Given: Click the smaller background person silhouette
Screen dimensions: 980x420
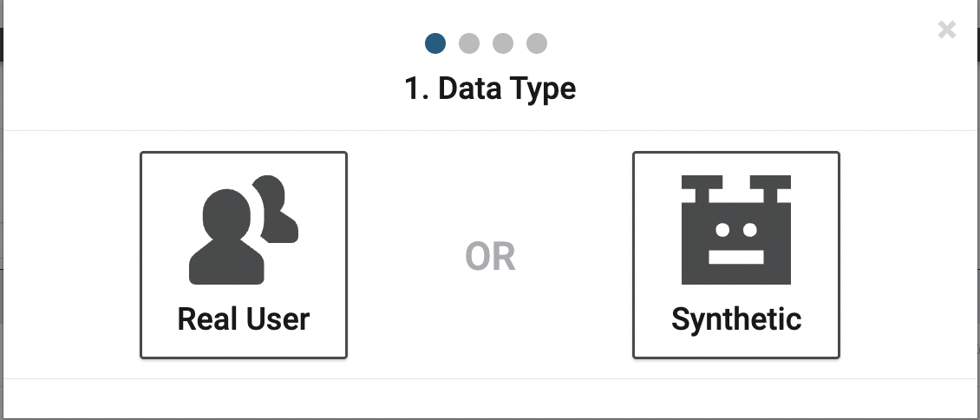Looking at the screenshot, I should [x=277, y=209].
